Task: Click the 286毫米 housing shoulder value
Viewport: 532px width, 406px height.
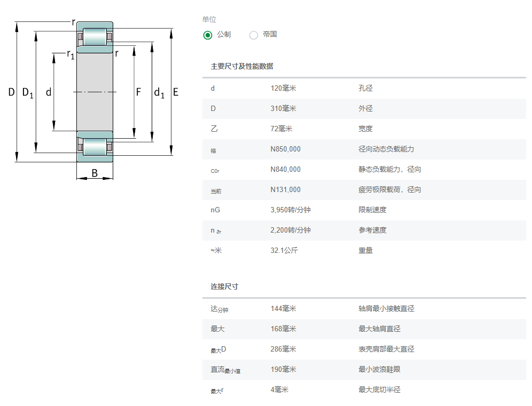Action: (283, 349)
